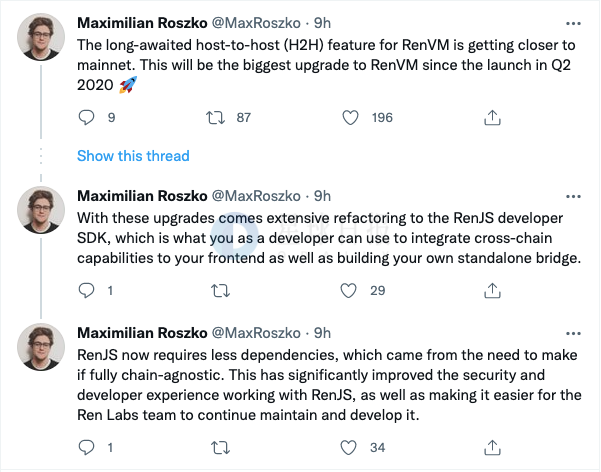Image resolution: width=601 pixels, height=472 pixels.
Task: Share the RenJS developer SDK tweet
Action: point(492,291)
